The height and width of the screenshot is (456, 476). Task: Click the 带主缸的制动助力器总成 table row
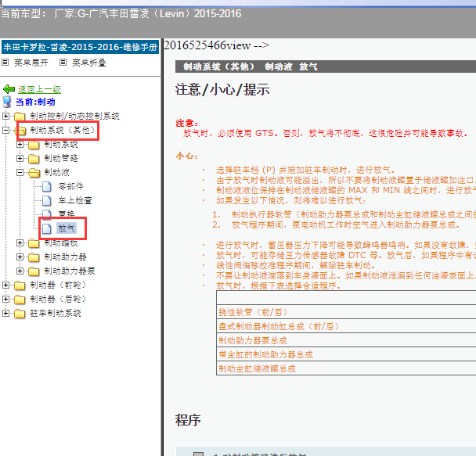click(346, 354)
